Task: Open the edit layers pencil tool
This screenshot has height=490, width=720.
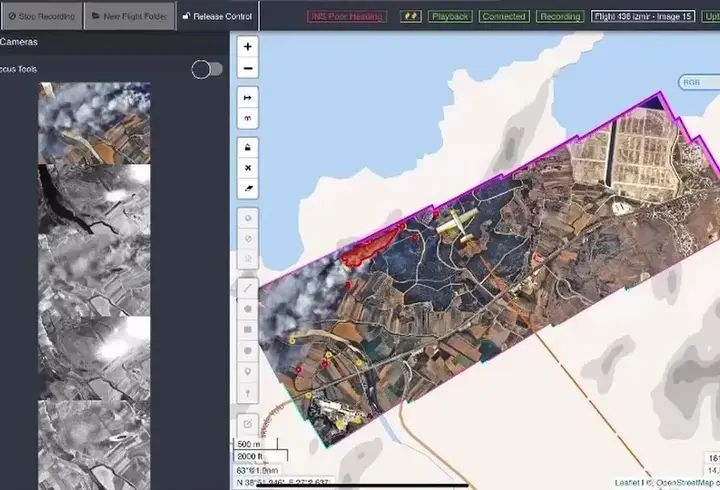Action: point(248,424)
